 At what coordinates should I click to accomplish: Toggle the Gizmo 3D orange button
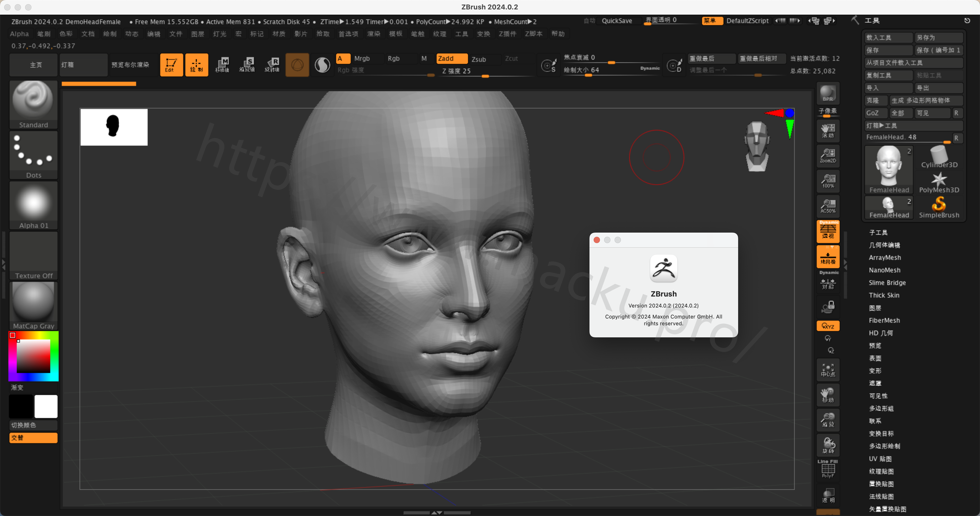[297, 65]
